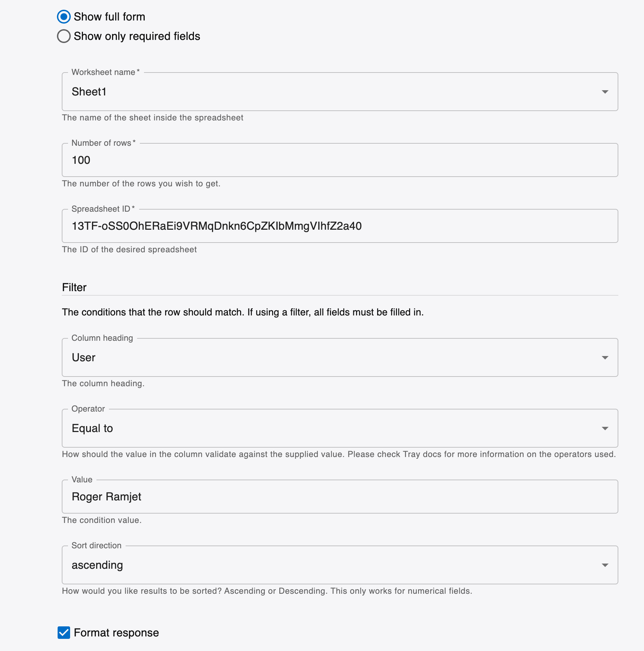
Task: Open the Operator dropdown
Action: [x=605, y=428]
